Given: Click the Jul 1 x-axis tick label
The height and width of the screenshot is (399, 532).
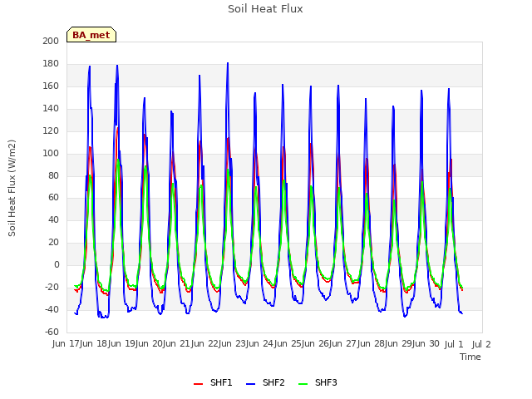Looking at the screenshot, I should tap(454, 344).
